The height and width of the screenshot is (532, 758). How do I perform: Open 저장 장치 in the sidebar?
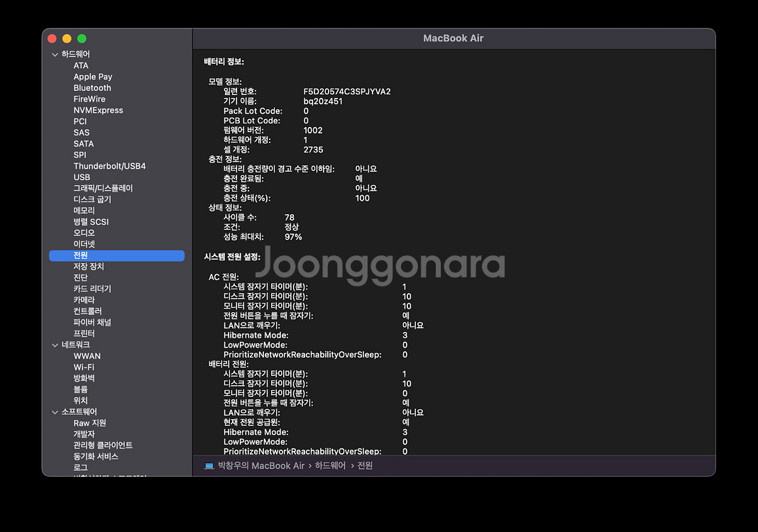89,267
